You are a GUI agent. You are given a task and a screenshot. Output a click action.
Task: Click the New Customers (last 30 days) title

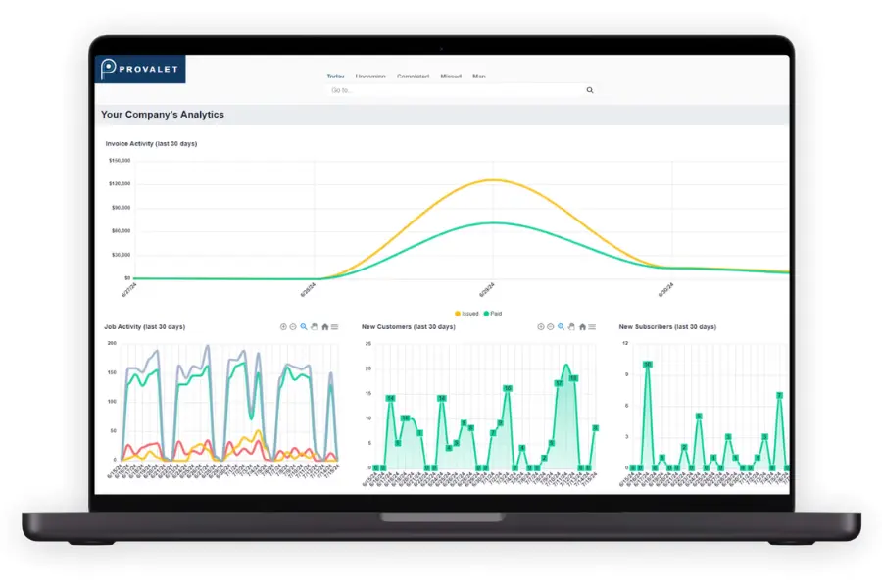pyautogui.click(x=409, y=327)
